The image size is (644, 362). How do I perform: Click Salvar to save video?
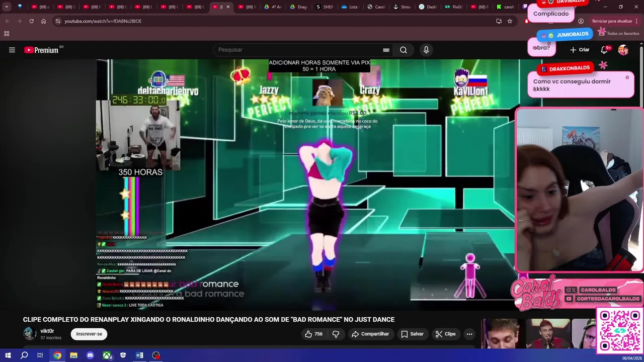click(412, 334)
